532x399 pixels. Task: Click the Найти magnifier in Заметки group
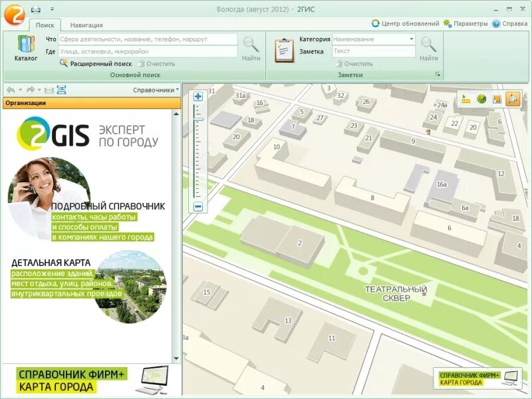pyautogui.click(x=428, y=49)
